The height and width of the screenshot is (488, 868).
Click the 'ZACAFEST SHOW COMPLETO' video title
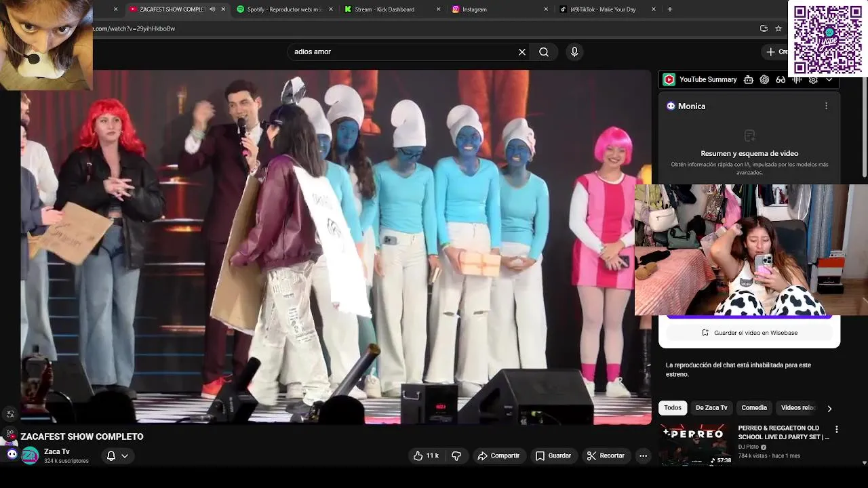(82, 436)
